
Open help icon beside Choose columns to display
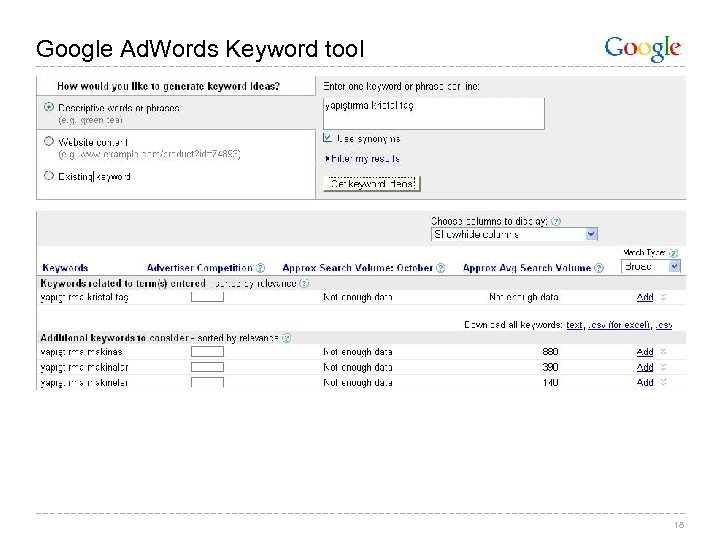click(556, 221)
